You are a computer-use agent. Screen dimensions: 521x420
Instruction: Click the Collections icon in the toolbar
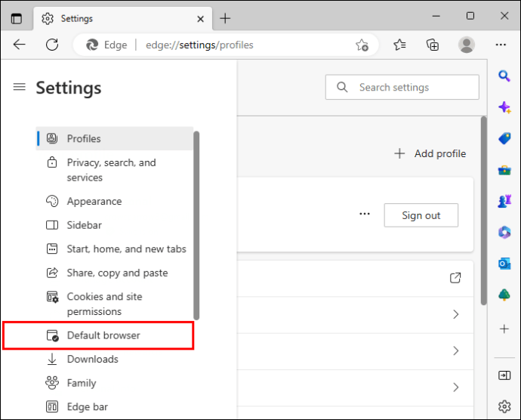coord(433,45)
